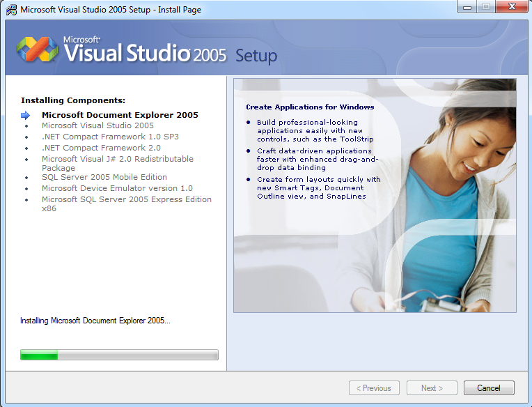This screenshot has width=532, height=407.
Task: Click the Visual Studio logo icon in banner
Action: click(x=37, y=49)
